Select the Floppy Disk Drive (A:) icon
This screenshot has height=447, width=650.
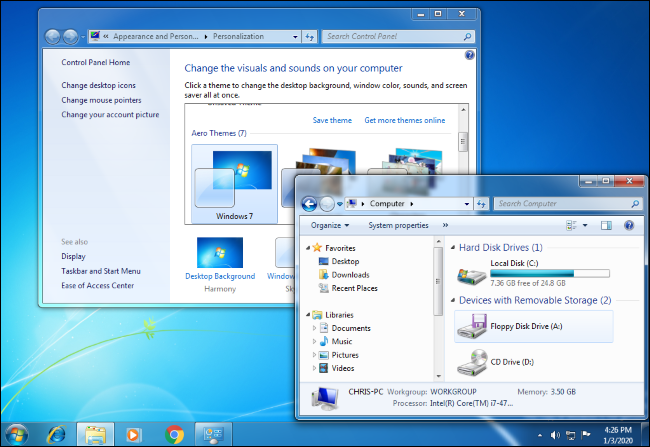[469, 326]
